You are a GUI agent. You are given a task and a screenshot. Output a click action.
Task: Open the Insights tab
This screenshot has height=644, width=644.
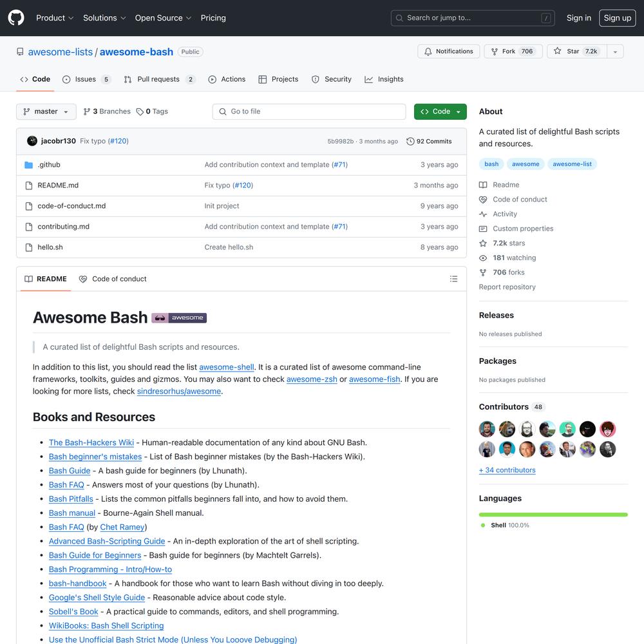[384, 79]
